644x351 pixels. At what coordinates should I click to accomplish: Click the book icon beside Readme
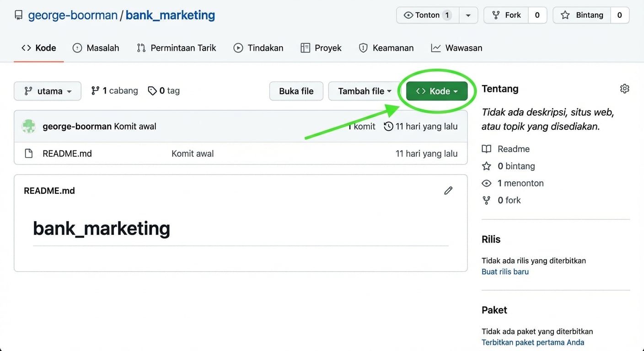[487, 149]
